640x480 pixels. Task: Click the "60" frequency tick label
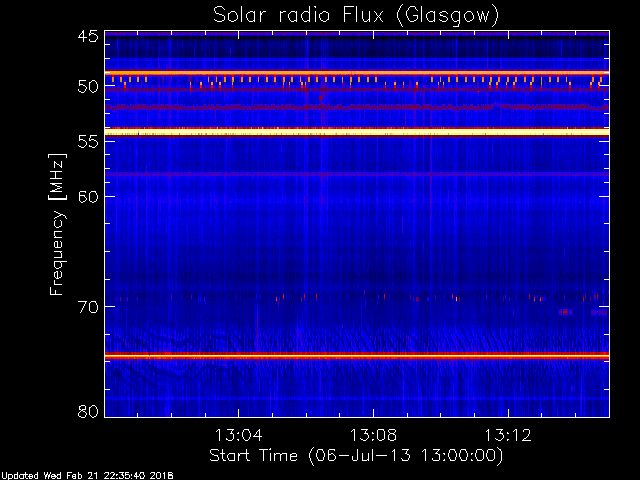pyautogui.click(x=88, y=196)
